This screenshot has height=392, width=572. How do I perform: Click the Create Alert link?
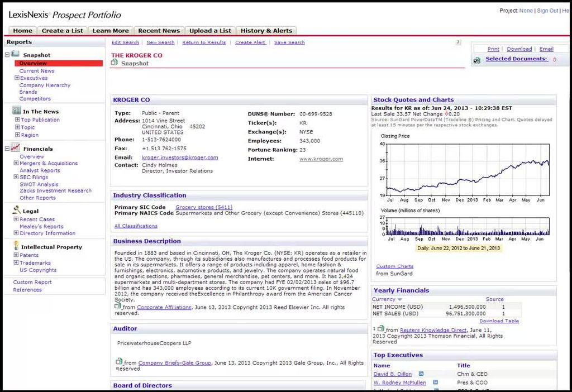[x=250, y=42]
